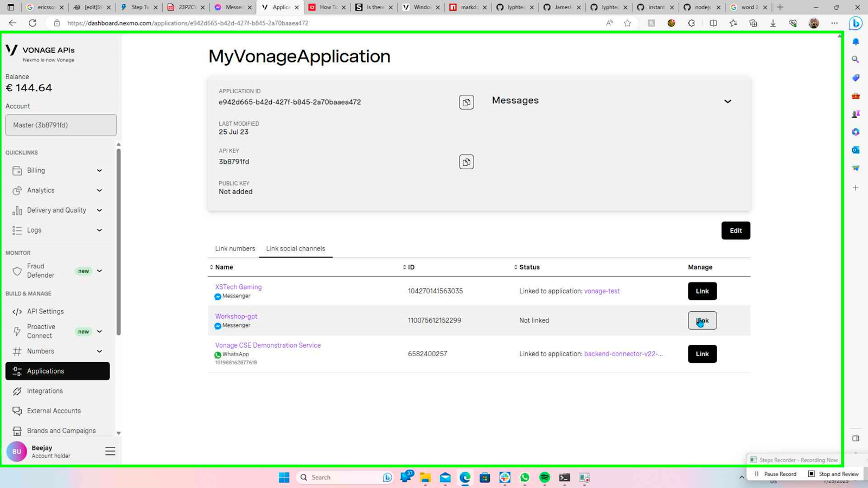868x488 pixels.
Task: Open Applications from the sidebar
Action: pyautogui.click(x=44, y=371)
